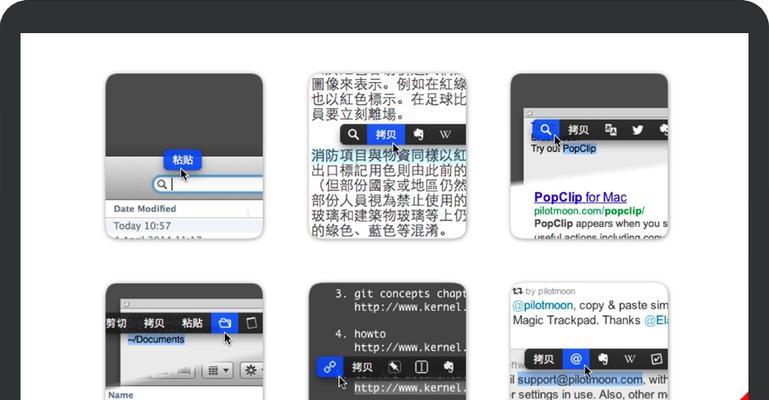
Task: Click the '3. git concepts chapt' line
Action: (400, 294)
